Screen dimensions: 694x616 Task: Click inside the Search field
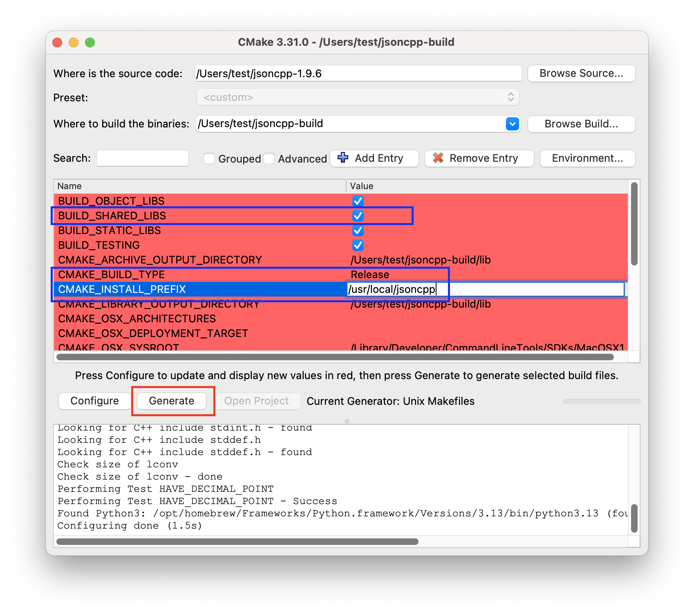click(x=142, y=158)
